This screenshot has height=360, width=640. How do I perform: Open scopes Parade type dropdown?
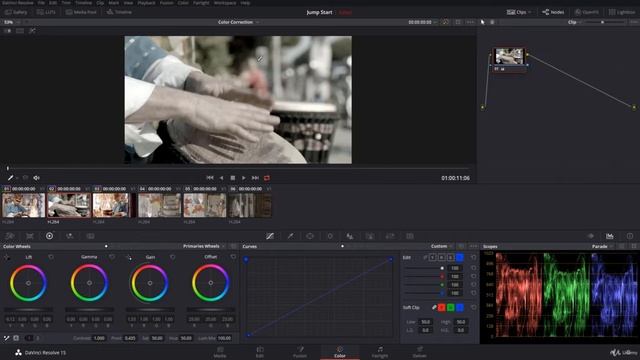(x=602, y=247)
